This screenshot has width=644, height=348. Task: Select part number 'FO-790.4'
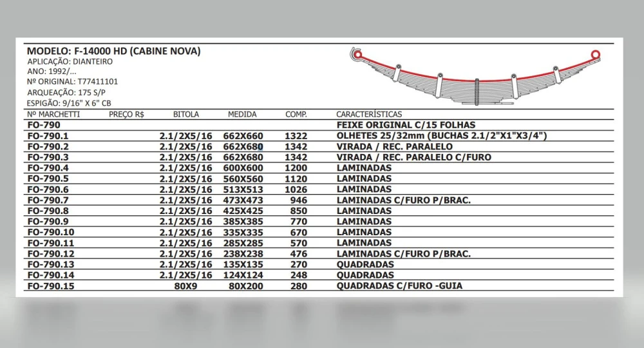point(48,168)
